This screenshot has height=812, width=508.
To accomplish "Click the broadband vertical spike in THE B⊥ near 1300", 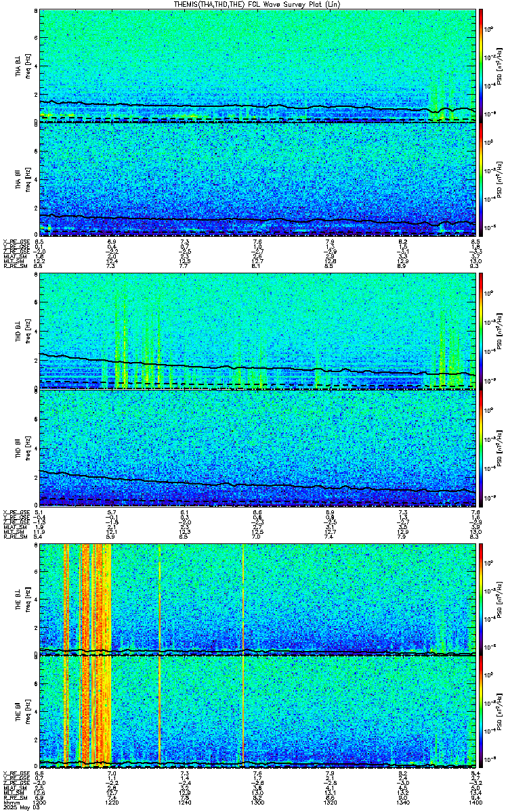I will coord(242,599).
